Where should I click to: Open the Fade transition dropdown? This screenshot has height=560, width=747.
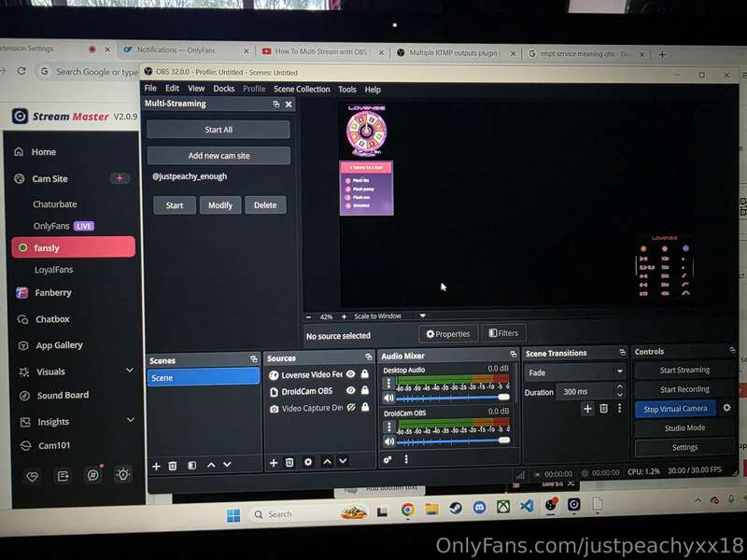(573, 372)
